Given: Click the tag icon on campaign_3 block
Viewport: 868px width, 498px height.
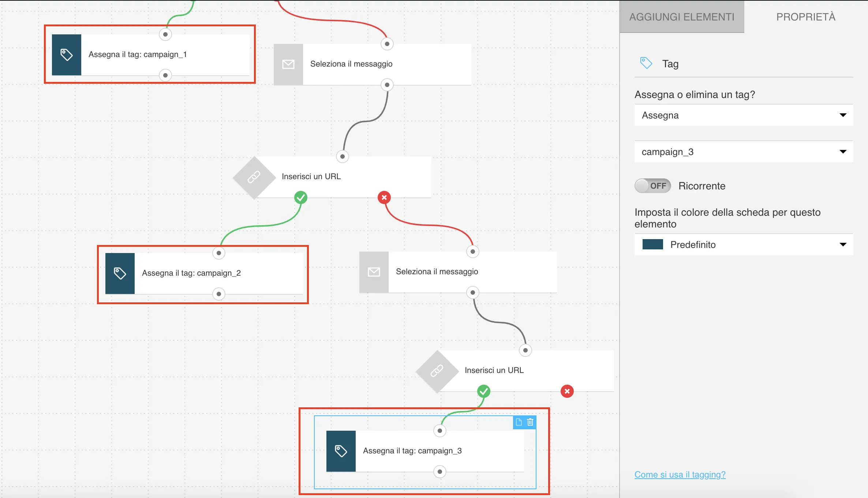Looking at the screenshot, I should click(341, 451).
